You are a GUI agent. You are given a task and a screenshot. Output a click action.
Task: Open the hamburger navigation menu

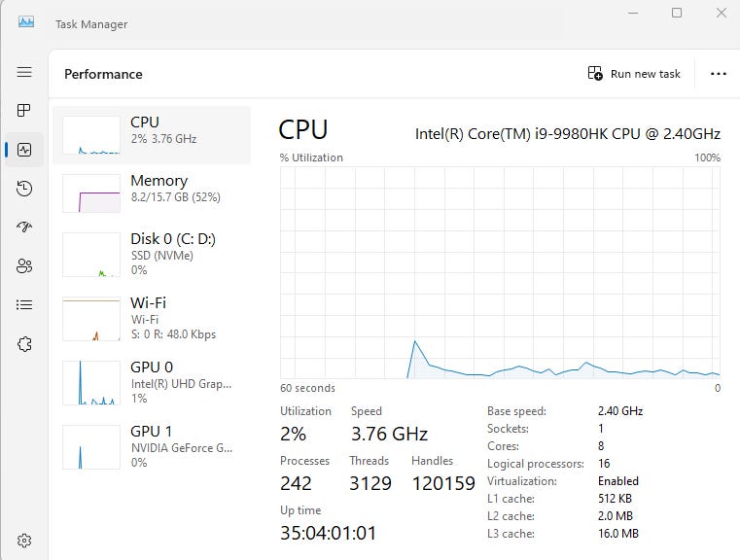(x=24, y=72)
